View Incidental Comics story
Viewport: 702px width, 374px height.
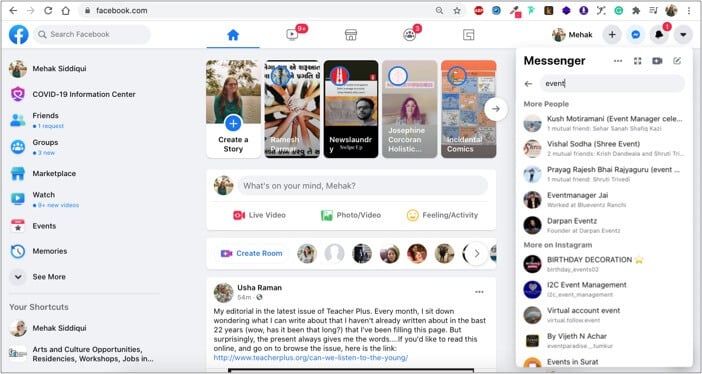(468, 109)
